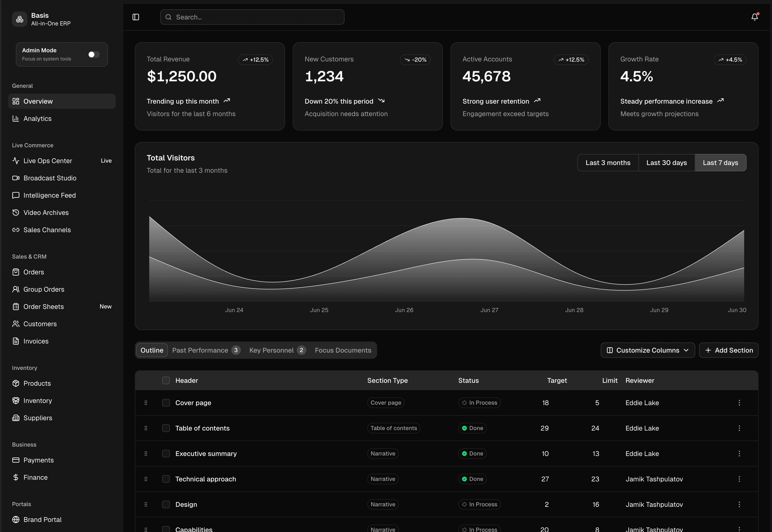Show visitors for Last 7 days
The height and width of the screenshot is (532, 772).
tap(720, 163)
